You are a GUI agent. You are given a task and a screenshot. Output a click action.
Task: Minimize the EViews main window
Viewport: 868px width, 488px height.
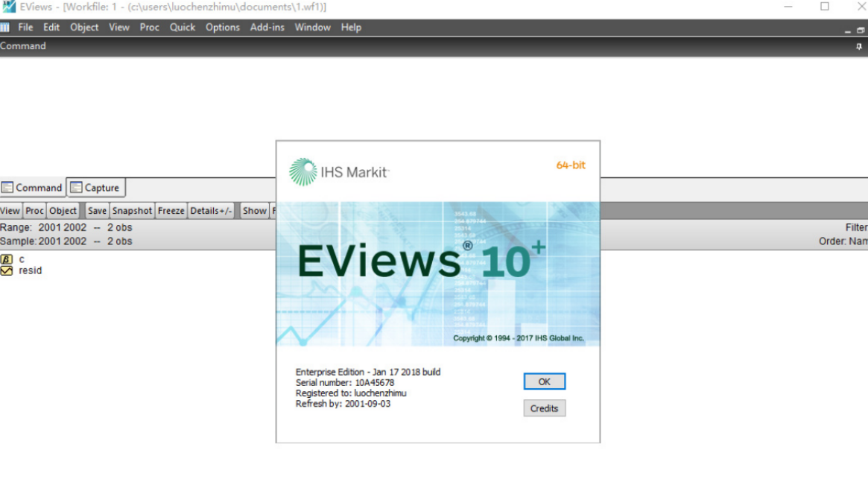point(788,7)
